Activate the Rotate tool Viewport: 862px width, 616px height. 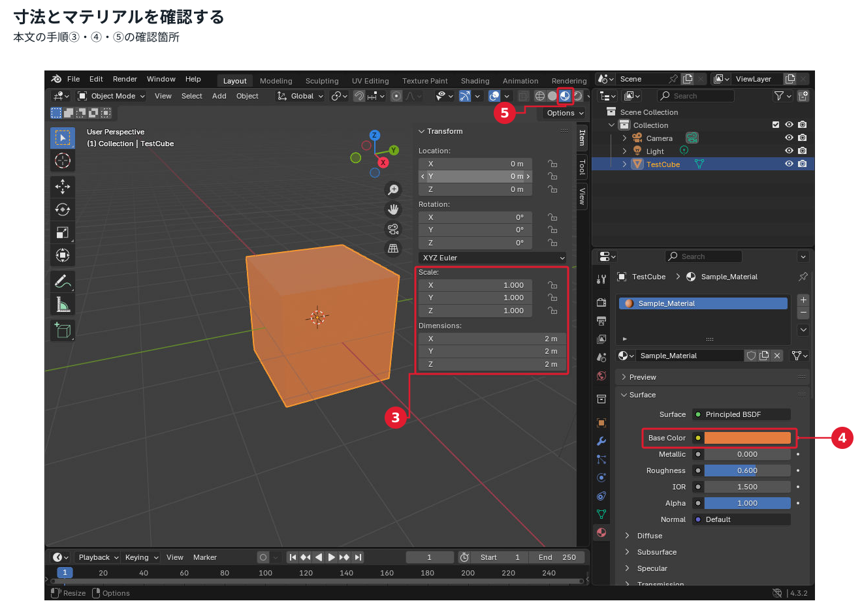tap(63, 209)
